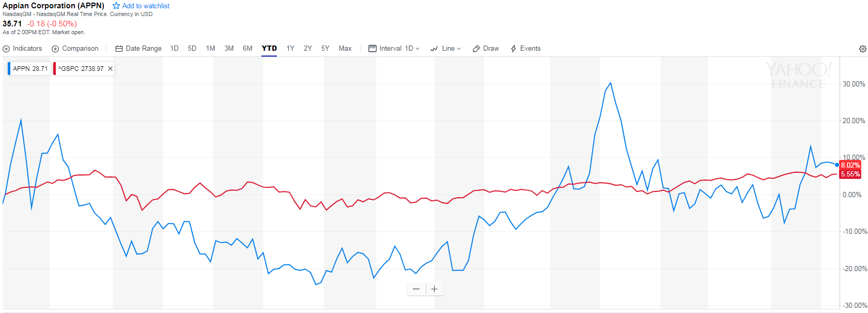The width and height of the screenshot is (868, 313).
Task: Show Events lightning icon
Action: 525,49
